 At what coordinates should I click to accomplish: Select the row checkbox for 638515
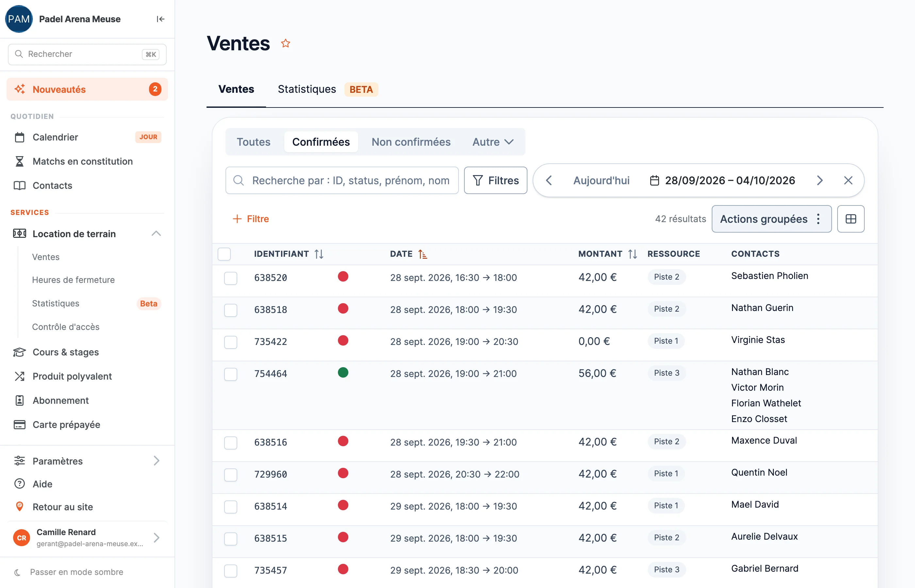(x=231, y=539)
